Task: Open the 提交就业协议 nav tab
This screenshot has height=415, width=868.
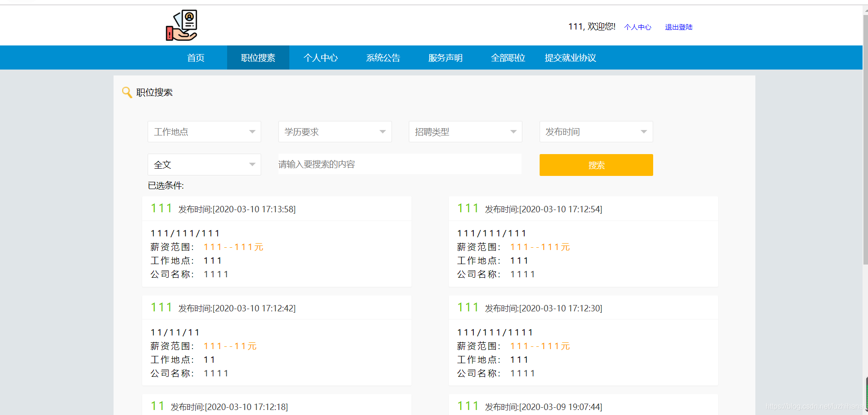Action: (570, 58)
